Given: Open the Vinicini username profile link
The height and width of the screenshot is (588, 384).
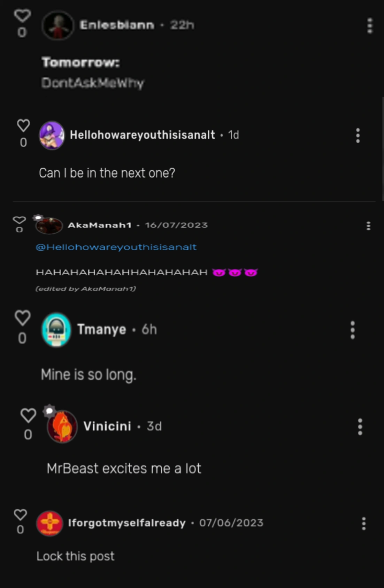Looking at the screenshot, I should [x=107, y=426].
